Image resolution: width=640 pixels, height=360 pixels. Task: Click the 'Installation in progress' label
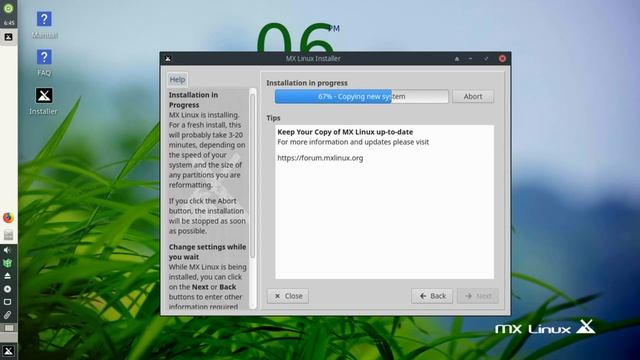click(307, 83)
